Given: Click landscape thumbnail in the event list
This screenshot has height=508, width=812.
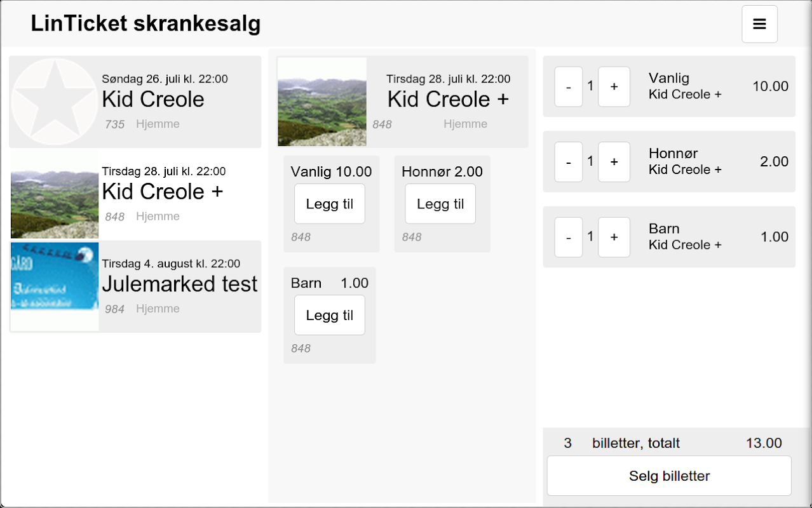Looking at the screenshot, I should coord(55,194).
